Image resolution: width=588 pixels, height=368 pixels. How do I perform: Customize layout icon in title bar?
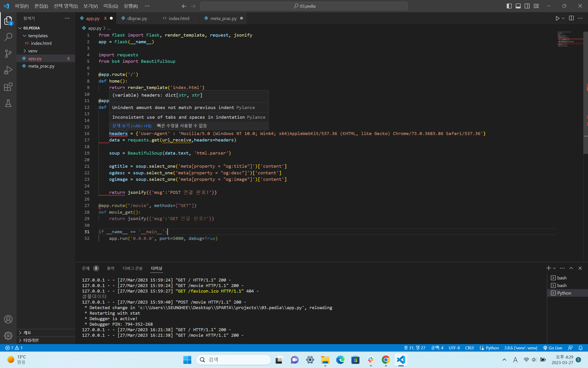pyautogui.click(x=536, y=6)
